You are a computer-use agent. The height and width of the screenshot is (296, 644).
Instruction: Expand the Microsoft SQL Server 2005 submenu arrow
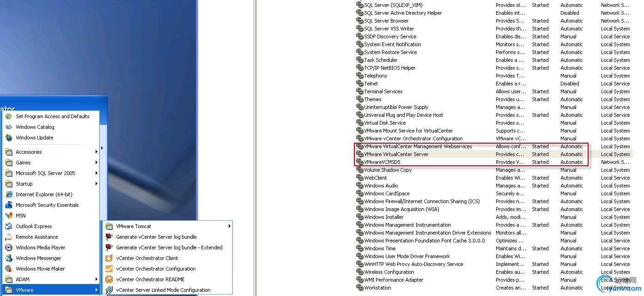click(x=97, y=173)
